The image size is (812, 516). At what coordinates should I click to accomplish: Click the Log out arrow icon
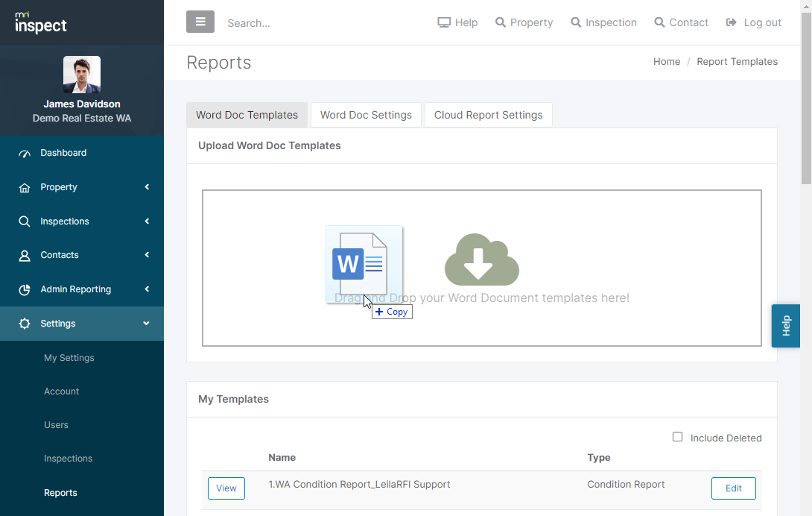732,22
